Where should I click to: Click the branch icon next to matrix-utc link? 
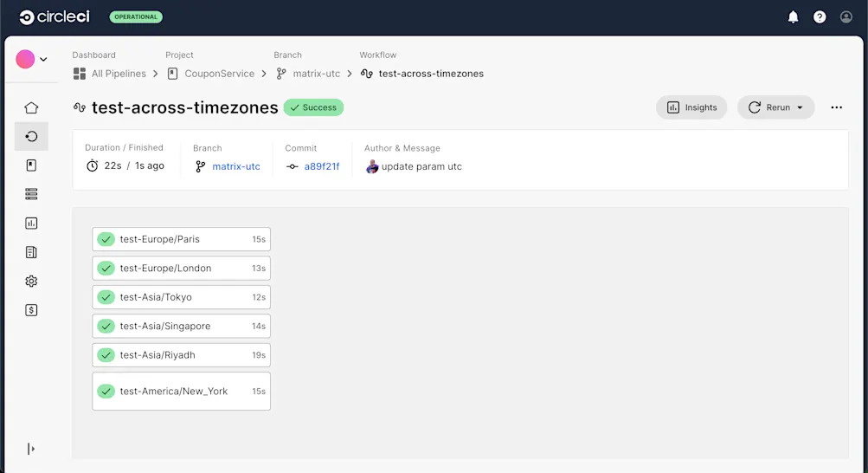coord(201,166)
